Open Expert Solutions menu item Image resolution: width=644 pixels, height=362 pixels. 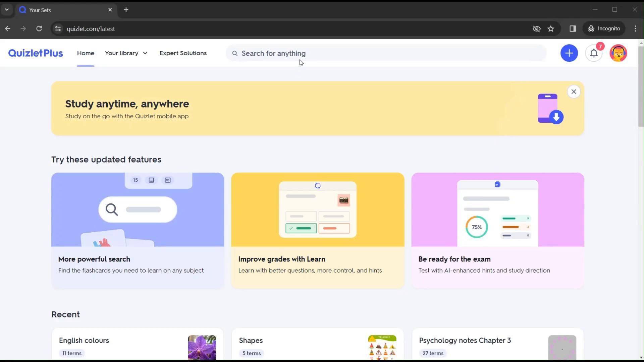point(183,53)
